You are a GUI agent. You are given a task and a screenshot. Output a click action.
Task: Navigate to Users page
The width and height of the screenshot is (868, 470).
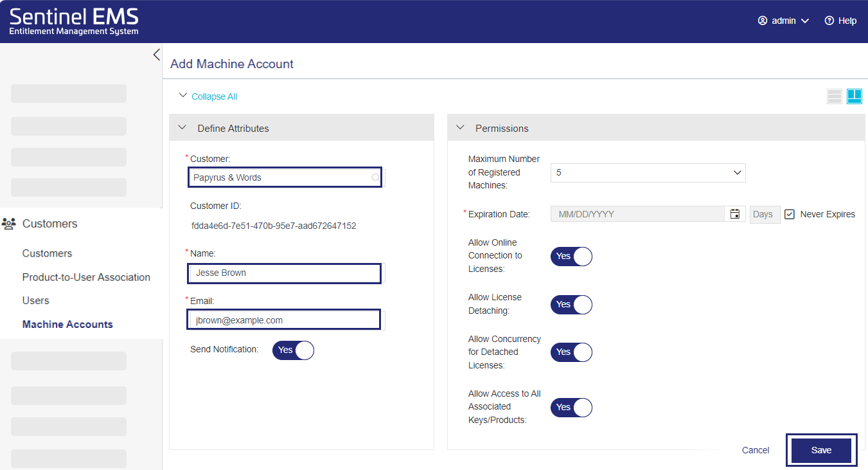click(x=35, y=300)
